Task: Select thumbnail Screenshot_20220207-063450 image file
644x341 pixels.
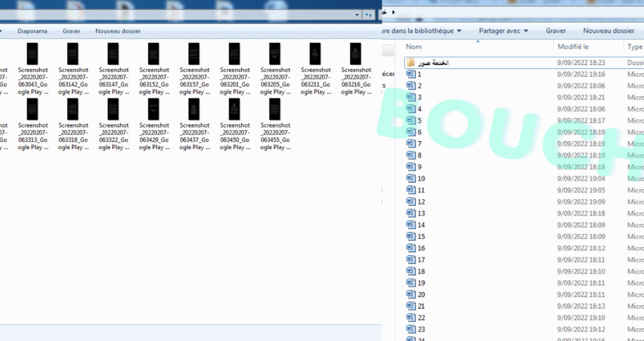Action: click(x=234, y=109)
